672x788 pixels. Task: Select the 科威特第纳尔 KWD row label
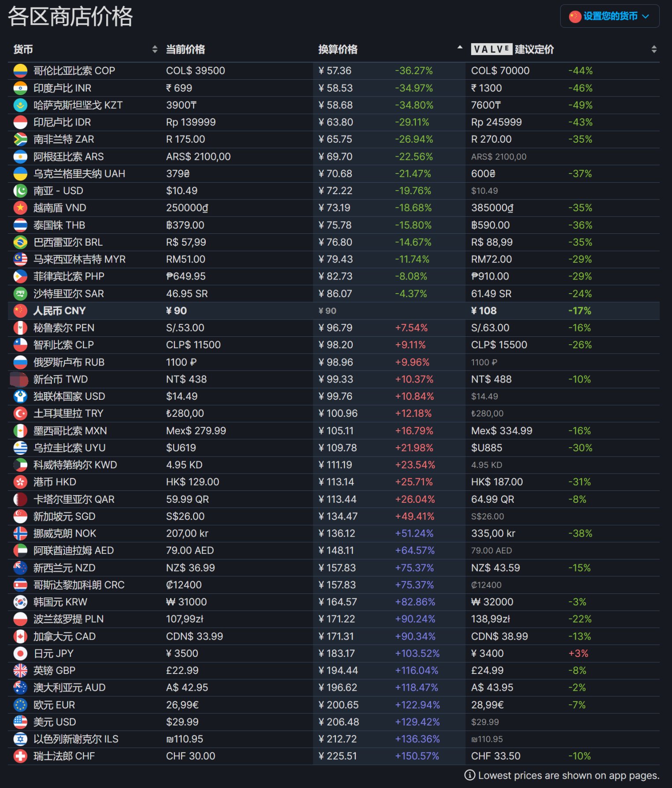point(75,465)
